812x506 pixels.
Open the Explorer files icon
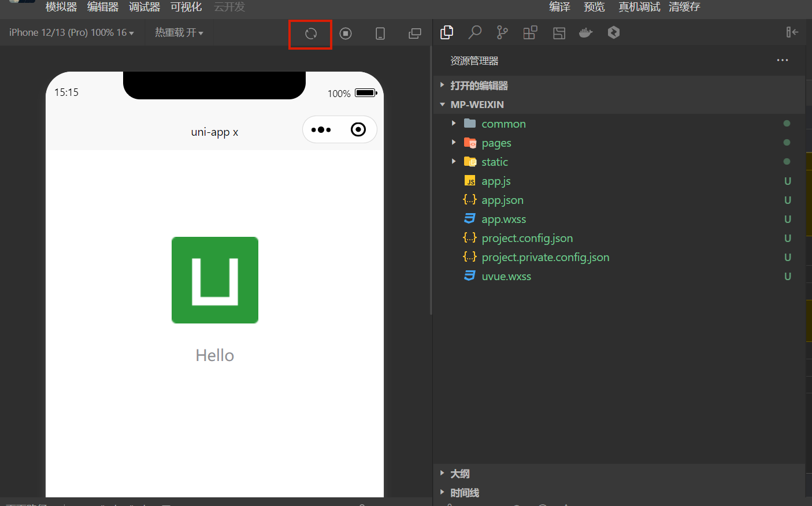(447, 32)
